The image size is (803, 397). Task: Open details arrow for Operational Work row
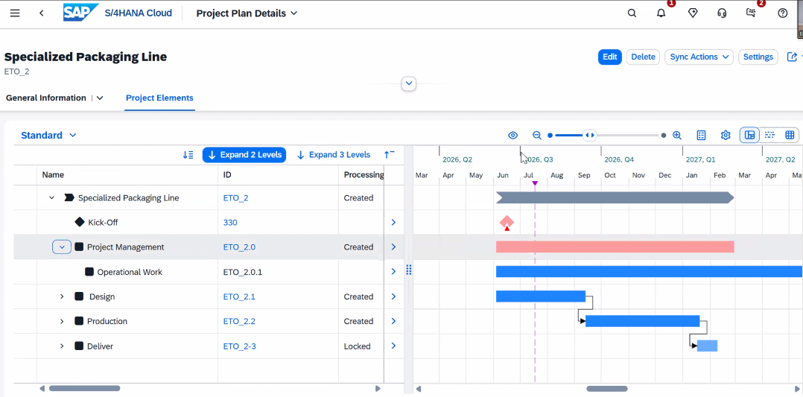(x=393, y=271)
